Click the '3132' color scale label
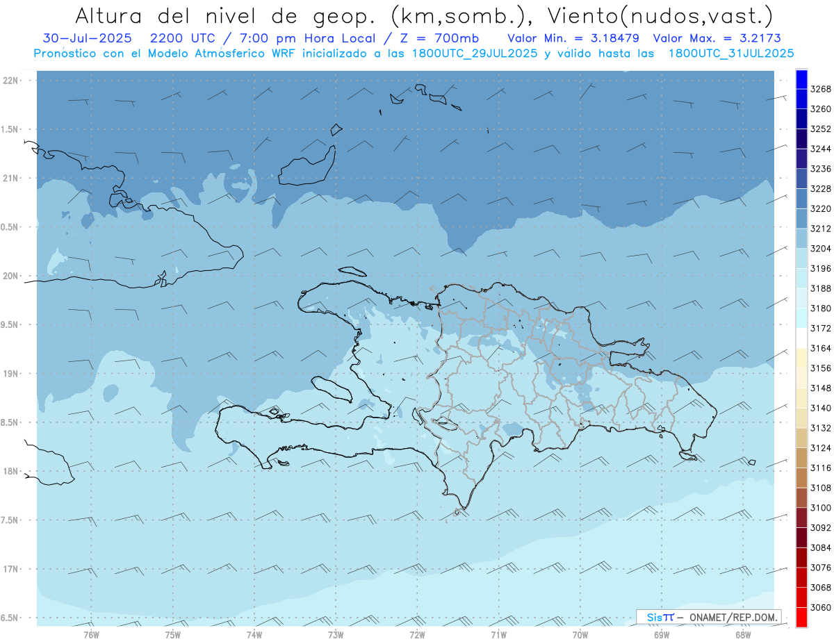834x644 pixels. coord(821,428)
